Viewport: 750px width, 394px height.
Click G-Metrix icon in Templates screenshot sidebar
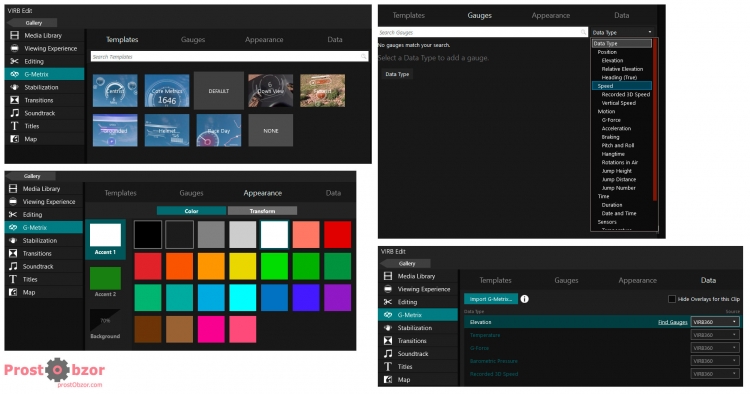tap(15, 74)
